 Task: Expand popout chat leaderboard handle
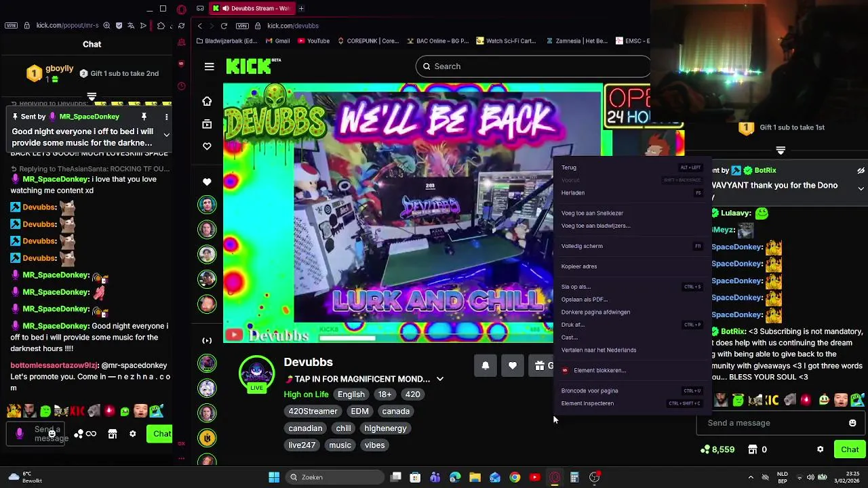pos(92,96)
